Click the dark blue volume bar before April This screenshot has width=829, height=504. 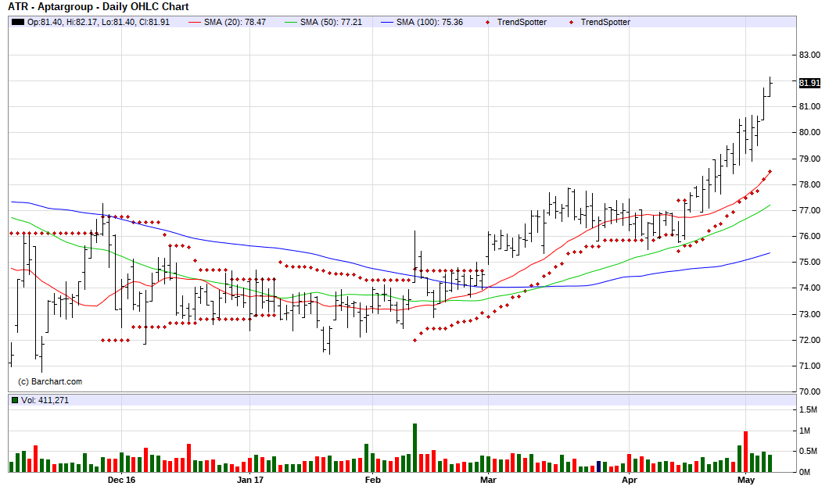click(598, 466)
